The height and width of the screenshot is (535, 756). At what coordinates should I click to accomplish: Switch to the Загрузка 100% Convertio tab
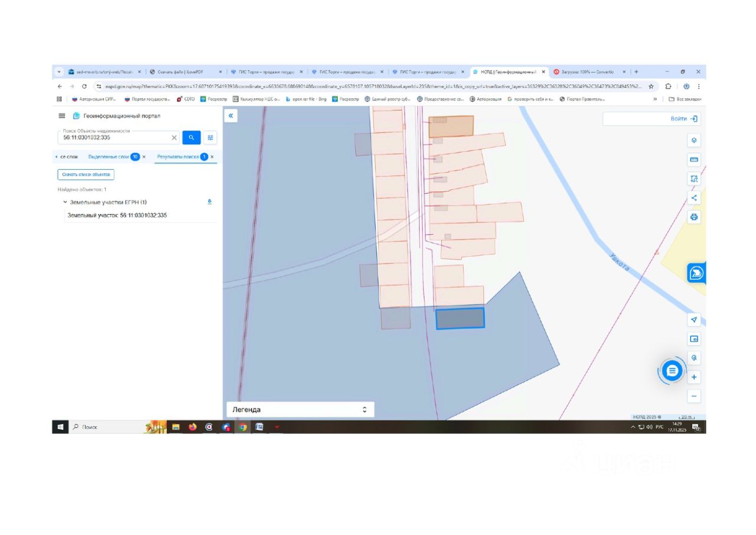[x=589, y=72]
